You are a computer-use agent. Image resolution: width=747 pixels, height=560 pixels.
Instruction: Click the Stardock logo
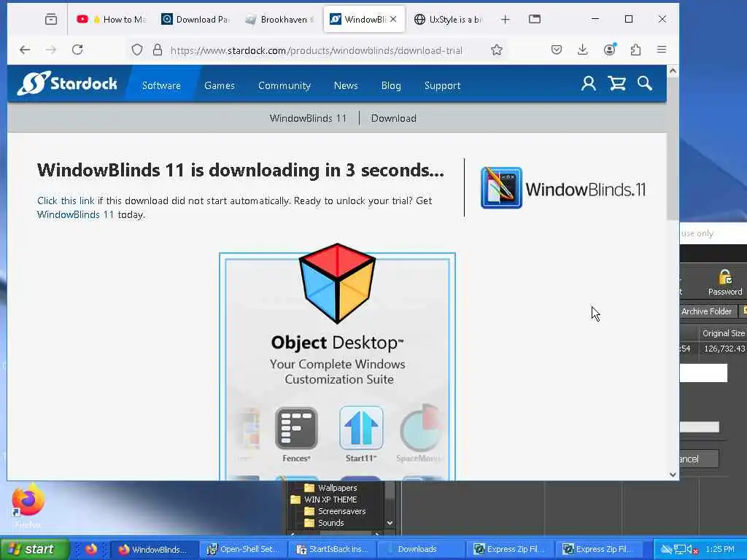coord(67,83)
